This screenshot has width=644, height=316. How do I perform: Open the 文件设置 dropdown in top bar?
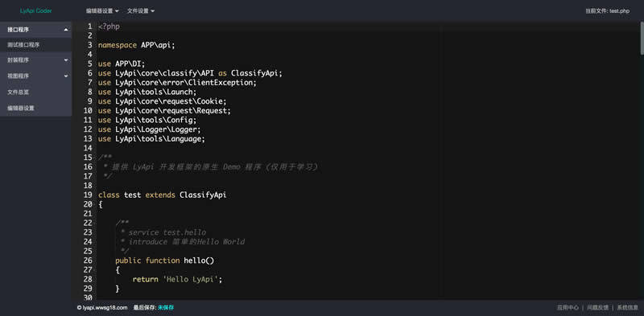click(x=141, y=10)
